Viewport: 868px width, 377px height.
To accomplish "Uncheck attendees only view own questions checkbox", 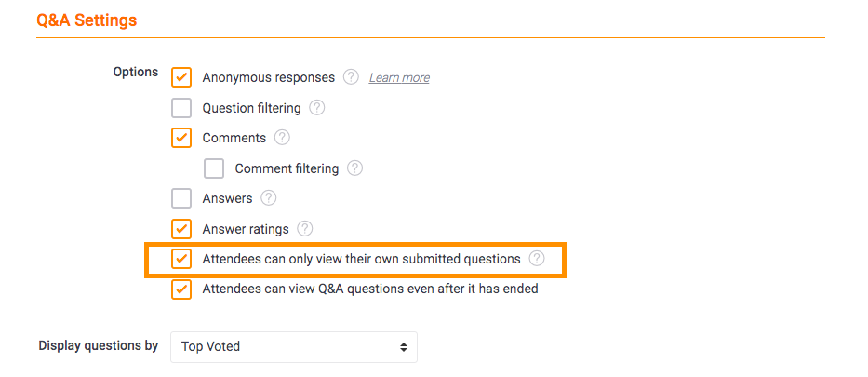I will (181, 259).
